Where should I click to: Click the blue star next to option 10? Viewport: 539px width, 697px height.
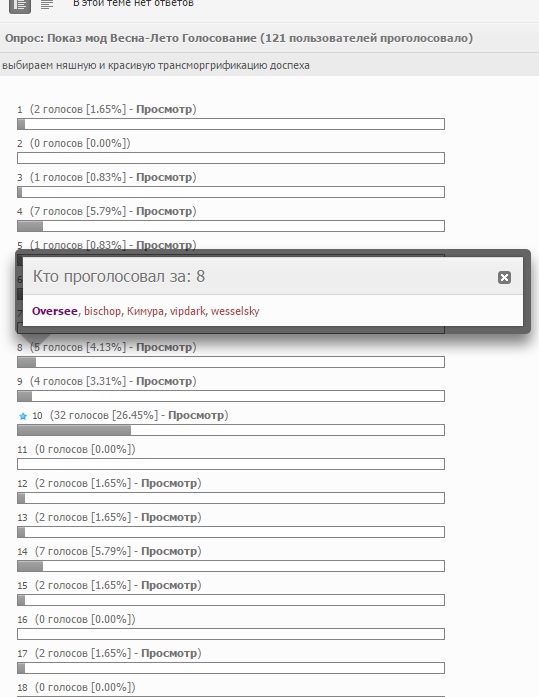(23, 416)
